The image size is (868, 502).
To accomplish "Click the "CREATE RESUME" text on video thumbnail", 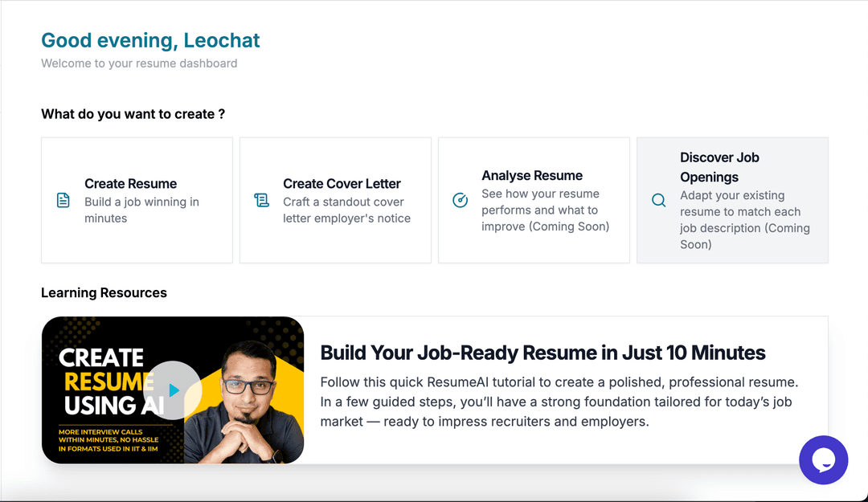I will (x=101, y=369).
